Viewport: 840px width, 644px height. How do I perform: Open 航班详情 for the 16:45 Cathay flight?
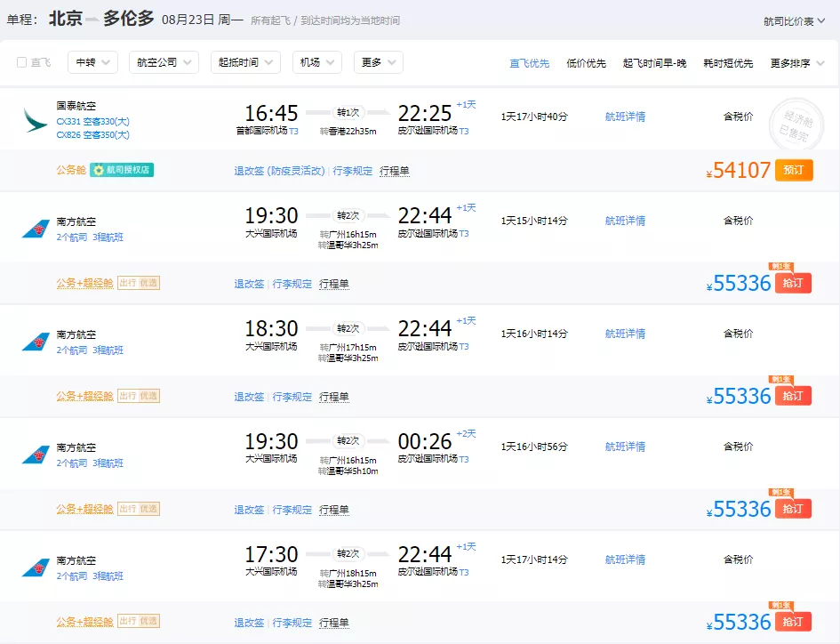(625, 117)
